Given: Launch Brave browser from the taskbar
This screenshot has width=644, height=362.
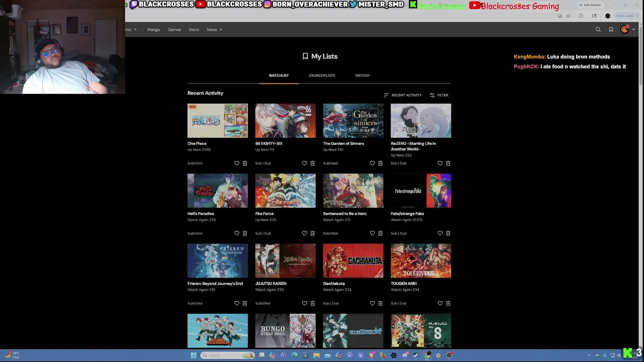Looking at the screenshot, I should 372,355.
